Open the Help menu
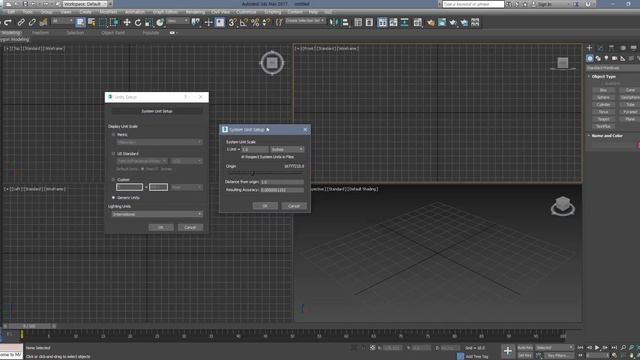Viewport: 640px width, 360px height. [x=313, y=12]
